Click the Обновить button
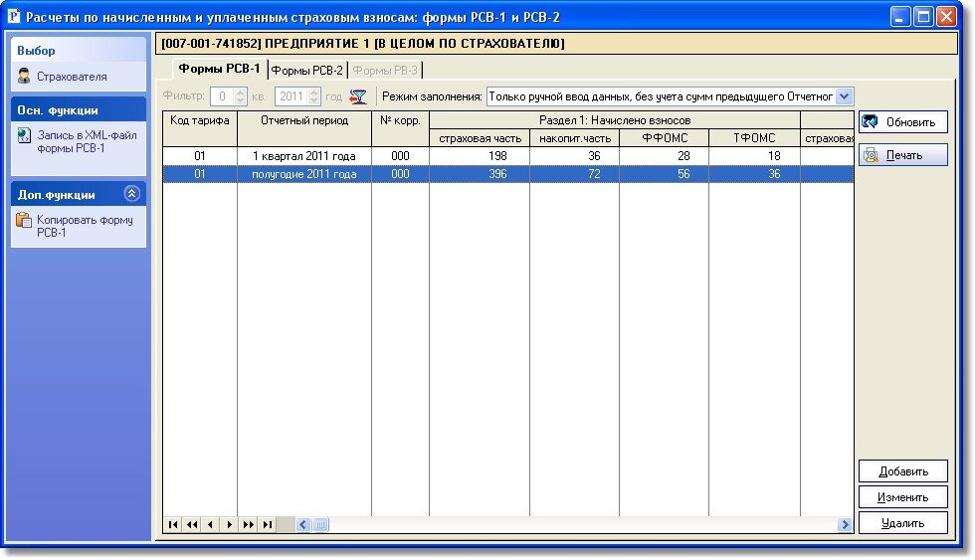975x560 pixels. [x=903, y=121]
